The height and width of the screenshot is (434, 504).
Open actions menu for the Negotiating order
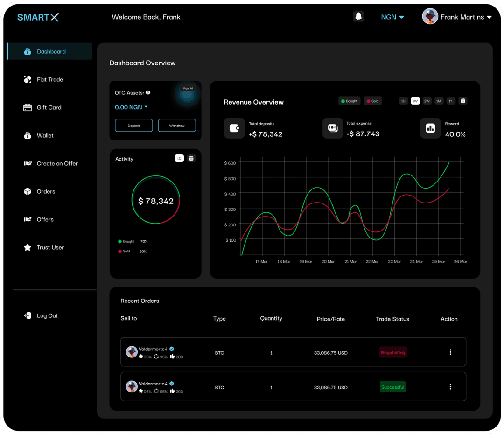point(450,352)
